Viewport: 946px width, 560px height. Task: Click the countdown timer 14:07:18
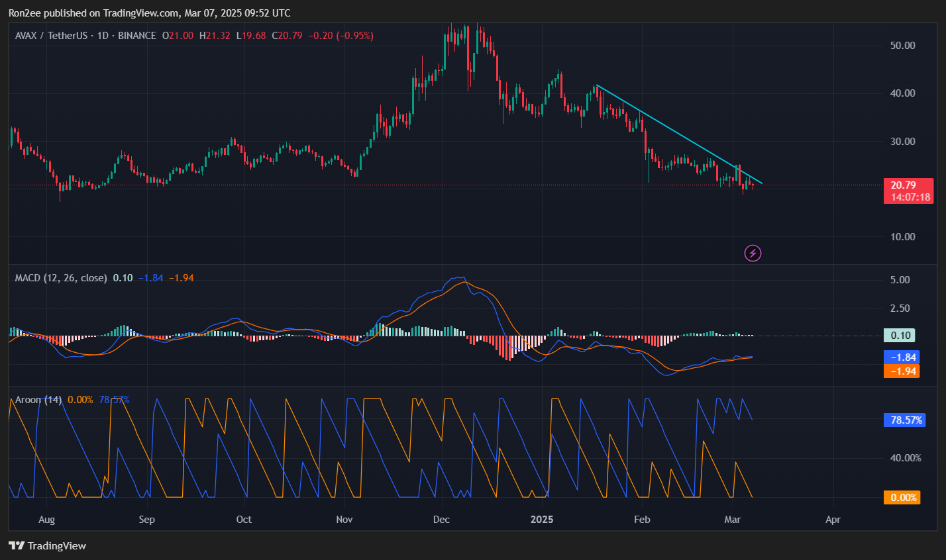pos(910,197)
